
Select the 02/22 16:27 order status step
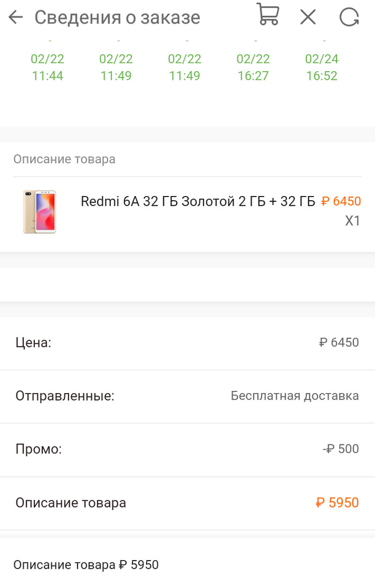click(x=253, y=67)
